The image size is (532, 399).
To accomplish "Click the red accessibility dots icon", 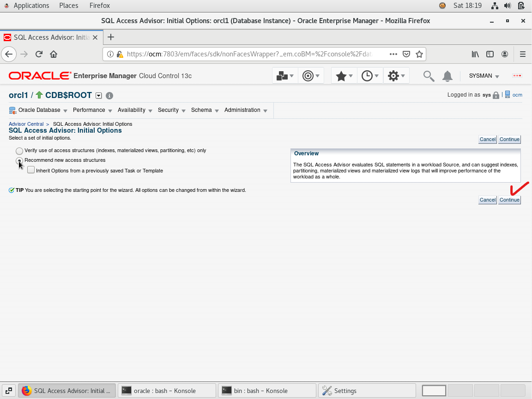I will (517, 75).
